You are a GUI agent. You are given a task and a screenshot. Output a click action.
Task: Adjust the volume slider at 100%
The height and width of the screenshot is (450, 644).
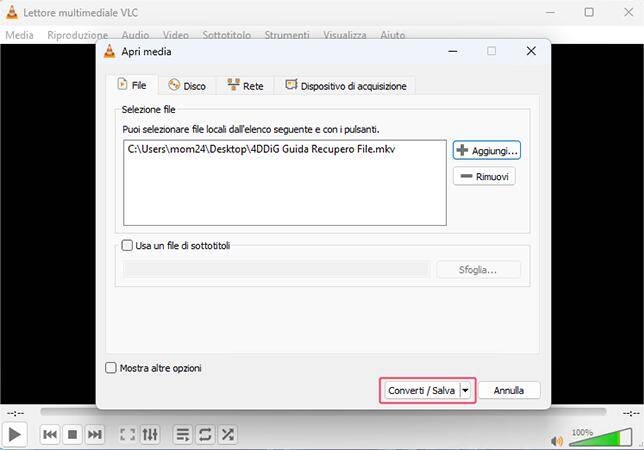coord(600,438)
